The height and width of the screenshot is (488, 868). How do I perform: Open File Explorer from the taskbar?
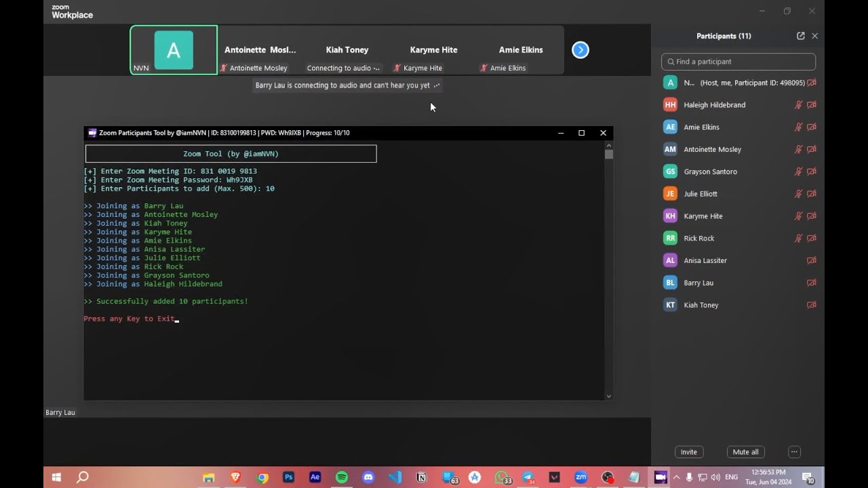[x=209, y=477]
